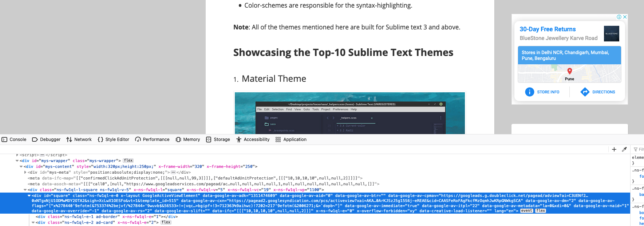Collapse the ns-fw1ql-l-square div node
644x226 pixels.
[25, 190]
